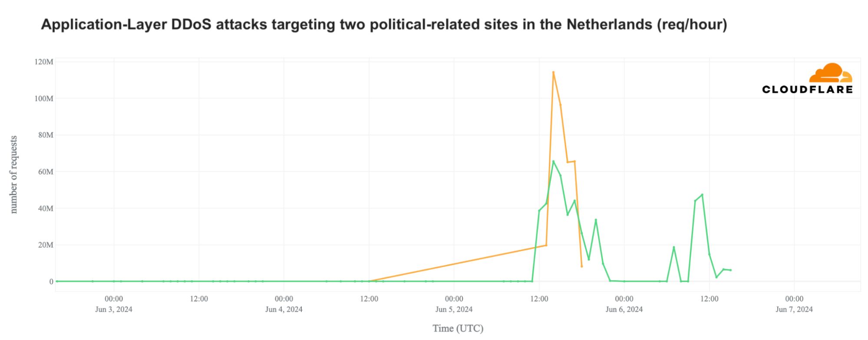Screen dimensions: 868x340
Task: Click the number of requests axis title
Action: (13, 174)
